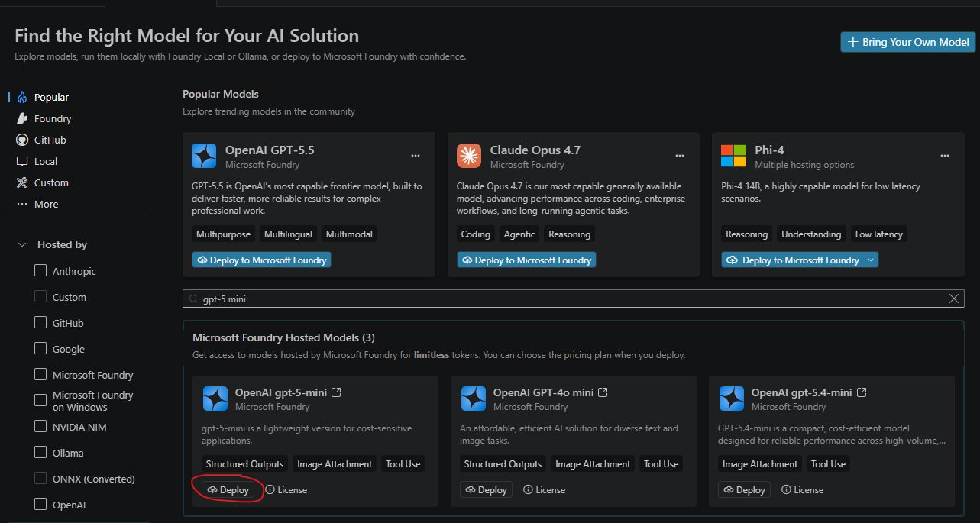Image resolution: width=980 pixels, height=523 pixels.
Task: Open the Popular category
Action: point(51,97)
